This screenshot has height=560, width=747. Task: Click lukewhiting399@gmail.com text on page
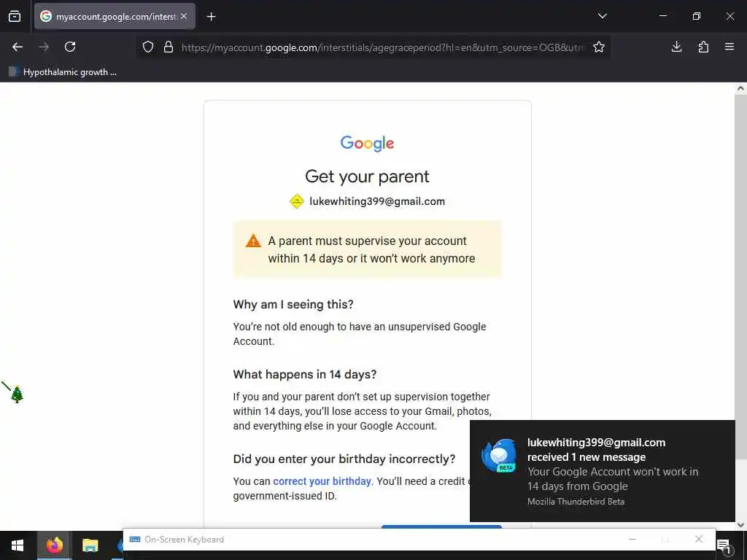pos(377,201)
